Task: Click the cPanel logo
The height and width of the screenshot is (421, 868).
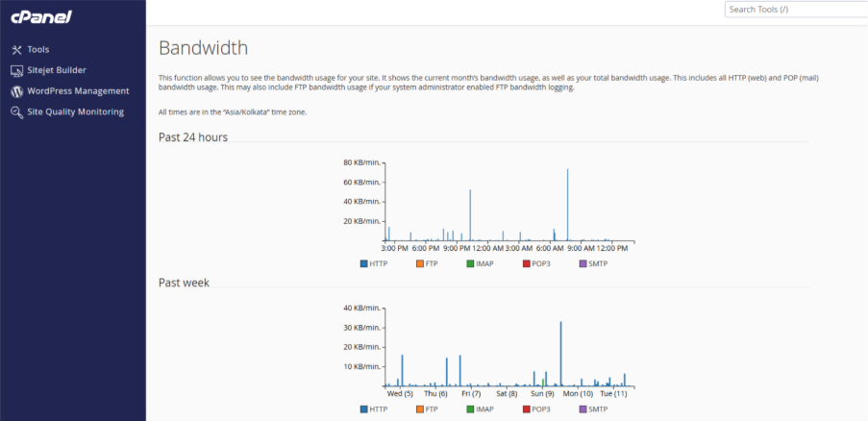Action: 41,16
